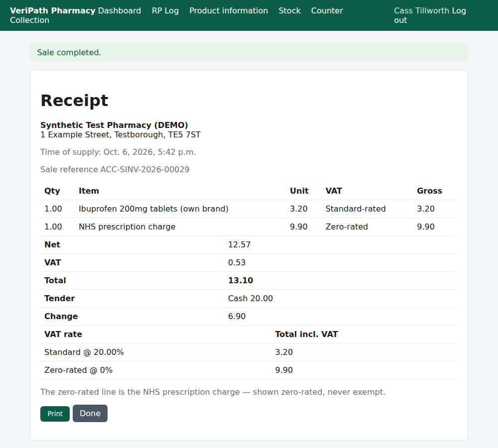Select Ibuprofen 200mg tablets (own brand) item
The width and height of the screenshot is (498, 448).
(153, 209)
